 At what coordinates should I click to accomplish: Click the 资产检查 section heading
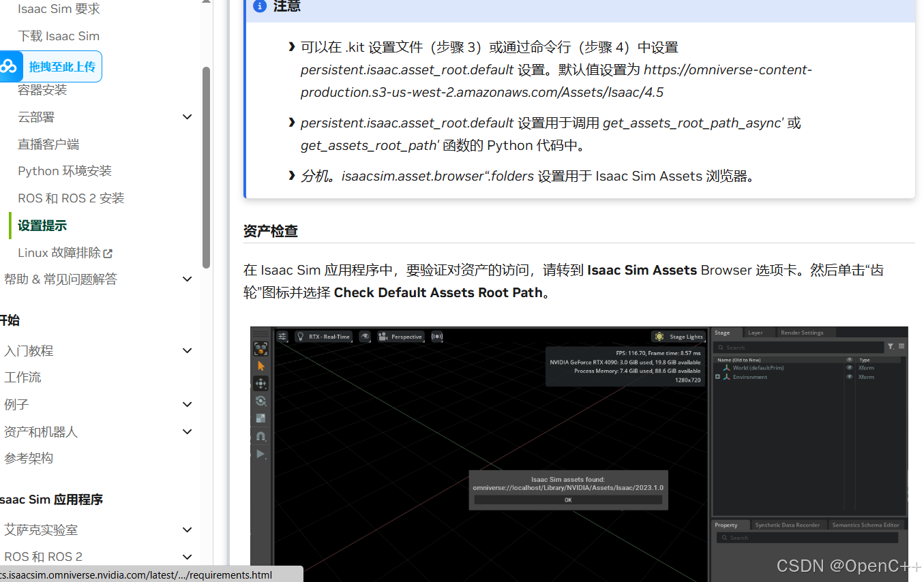(x=271, y=231)
